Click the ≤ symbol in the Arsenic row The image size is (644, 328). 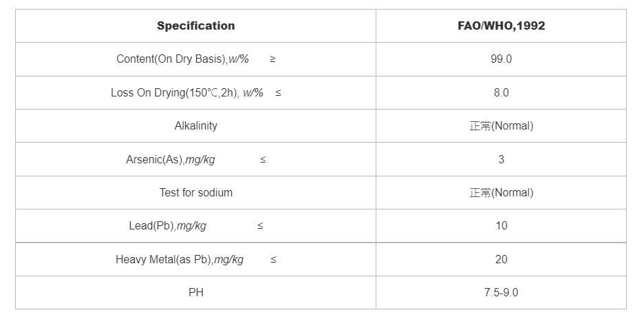(x=263, y=160)
